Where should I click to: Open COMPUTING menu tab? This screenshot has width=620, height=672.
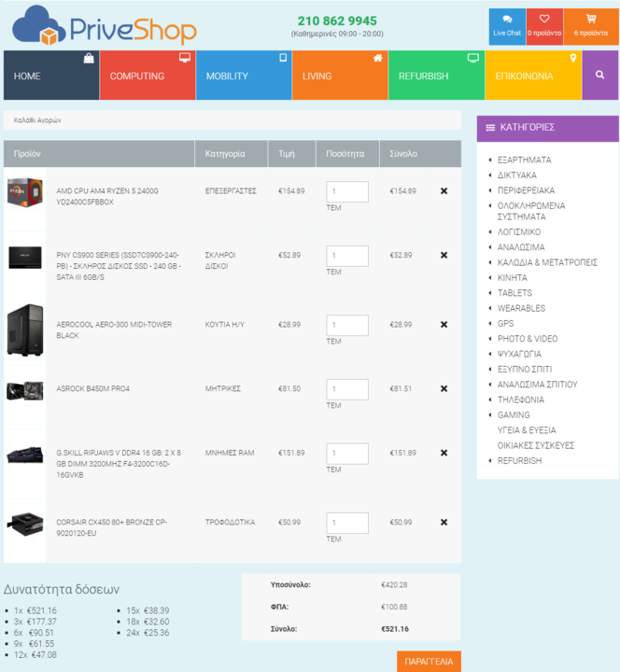[x=148, y=76]
